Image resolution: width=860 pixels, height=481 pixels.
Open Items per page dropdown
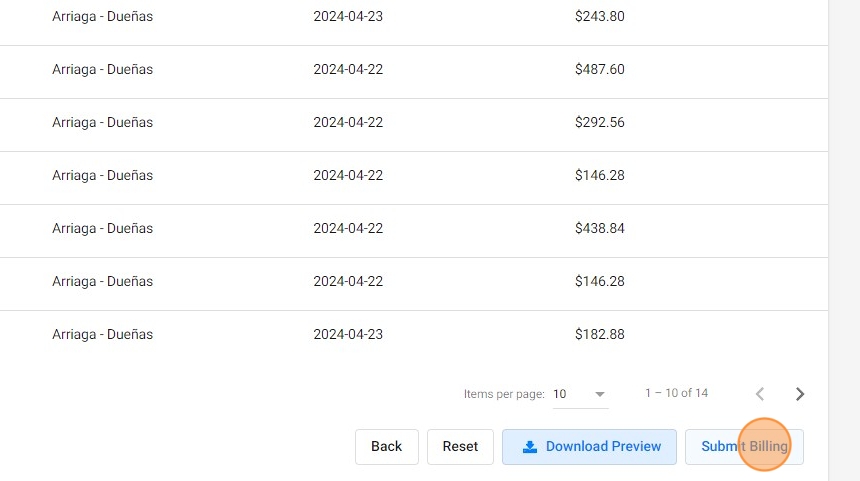click(x=580, y=394)
